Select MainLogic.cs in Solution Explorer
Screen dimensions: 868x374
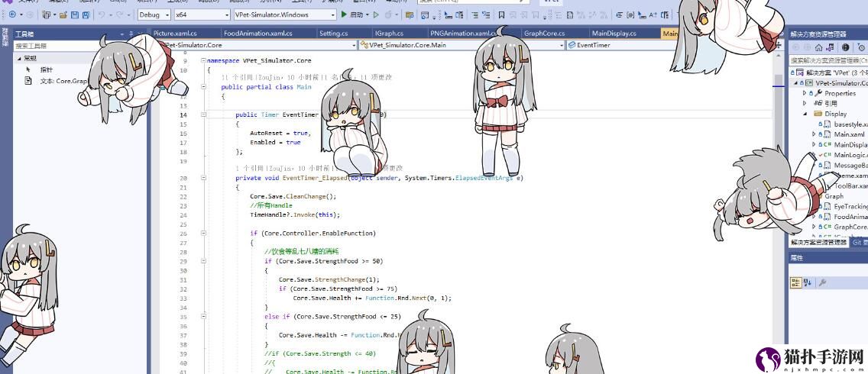(x=850, y=155)
